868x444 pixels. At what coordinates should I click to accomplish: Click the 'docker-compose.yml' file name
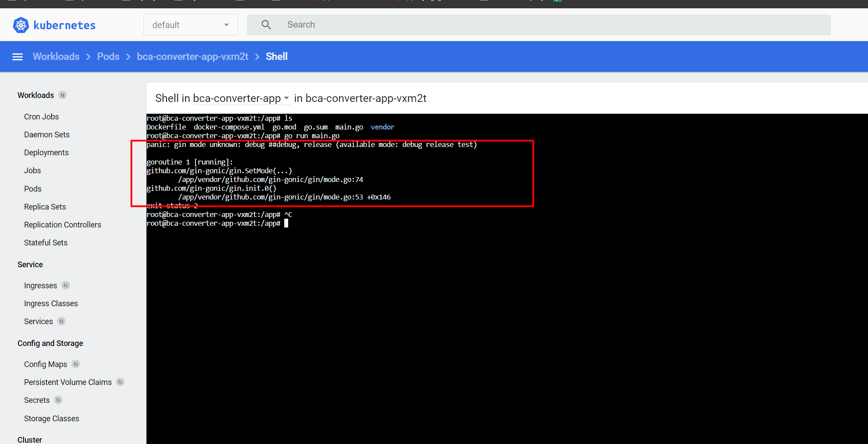pyautogui.click(x=229, y=127)
